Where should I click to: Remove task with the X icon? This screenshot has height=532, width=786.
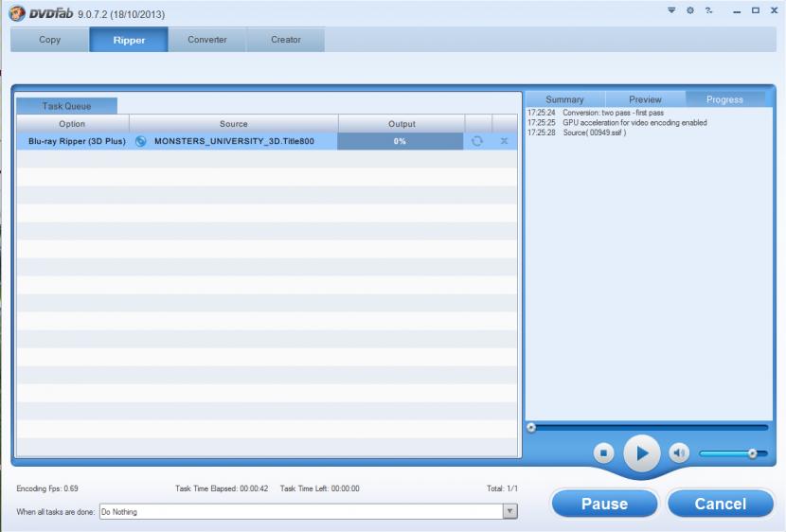click(504, 141)
